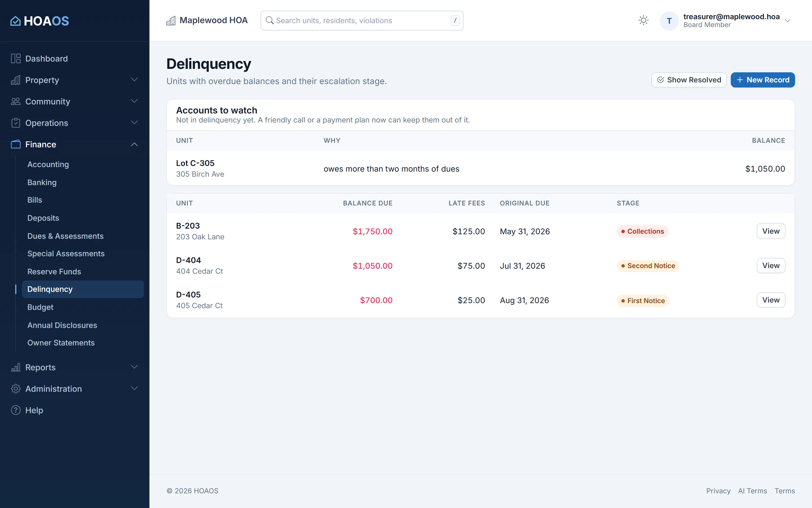Viewport: 812px width, 508px height.
Task: Click the HOAOS house logo icon
Action: [x=16, y=21]
